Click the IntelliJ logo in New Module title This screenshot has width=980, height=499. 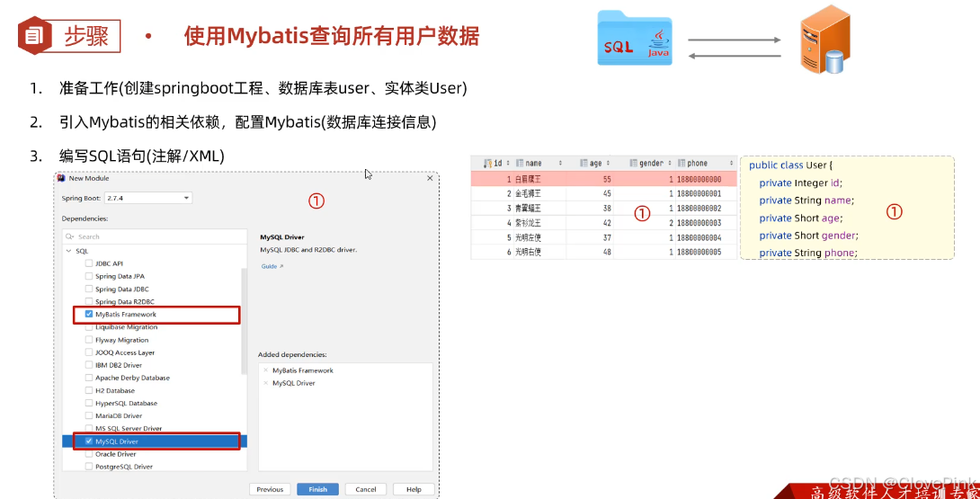[61, 178]
